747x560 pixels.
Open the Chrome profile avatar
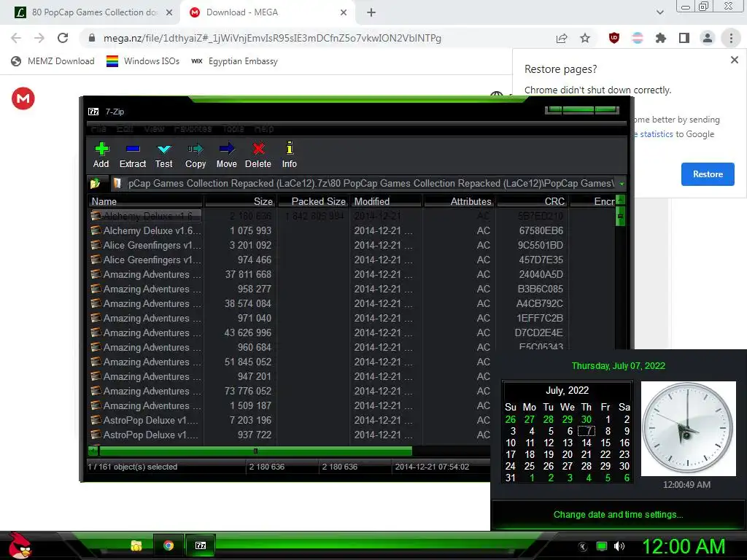[708, 38]
